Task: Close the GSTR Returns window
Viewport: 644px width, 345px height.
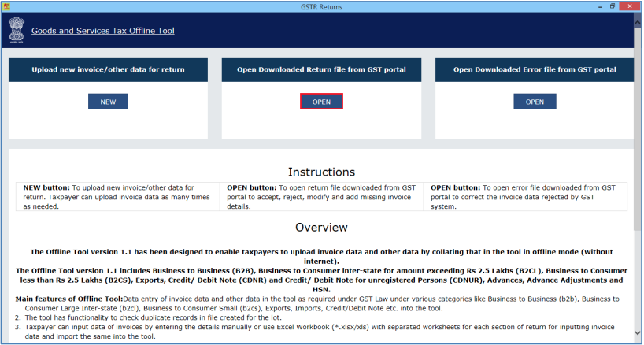Action: 631,6
